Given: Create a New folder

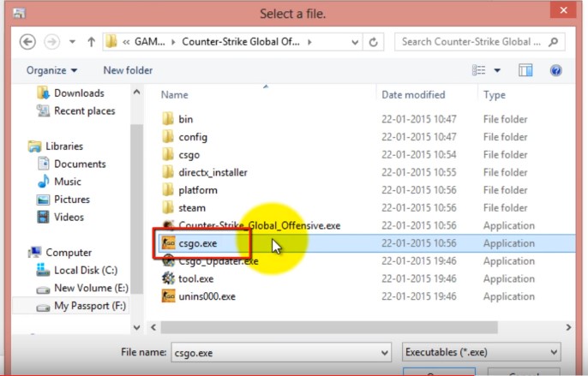Looking at the screenshot, I should 128,70.
